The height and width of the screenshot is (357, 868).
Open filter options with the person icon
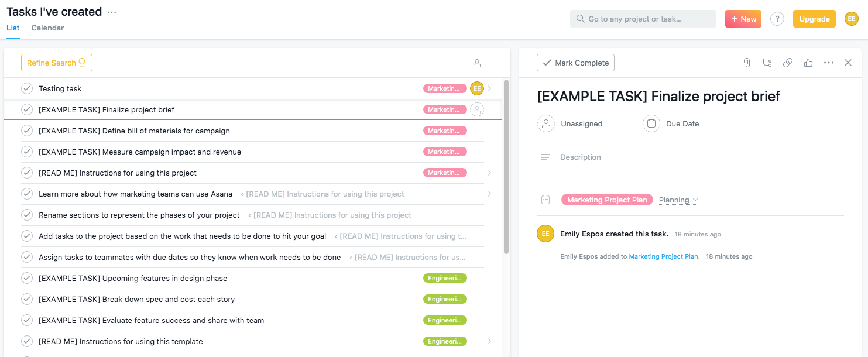[477, 63]
